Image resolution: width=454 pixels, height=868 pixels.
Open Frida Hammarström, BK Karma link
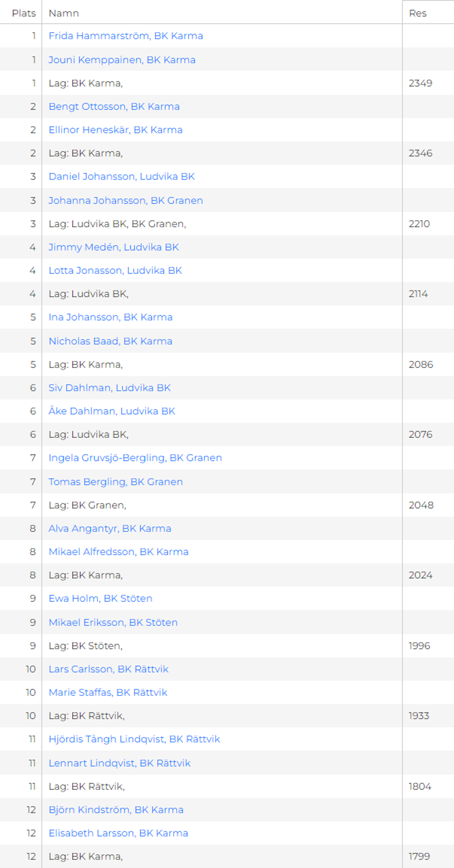click(x=126, y=36)
